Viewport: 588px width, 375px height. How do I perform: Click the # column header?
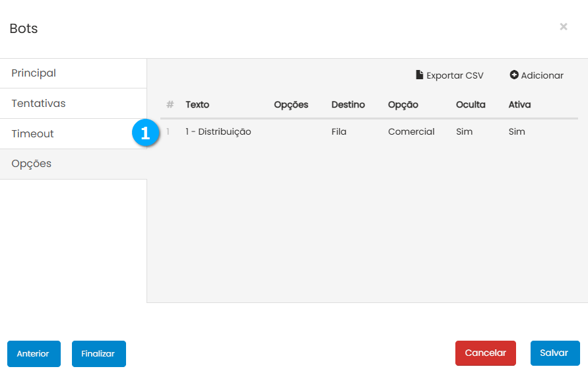click(170, 105)
